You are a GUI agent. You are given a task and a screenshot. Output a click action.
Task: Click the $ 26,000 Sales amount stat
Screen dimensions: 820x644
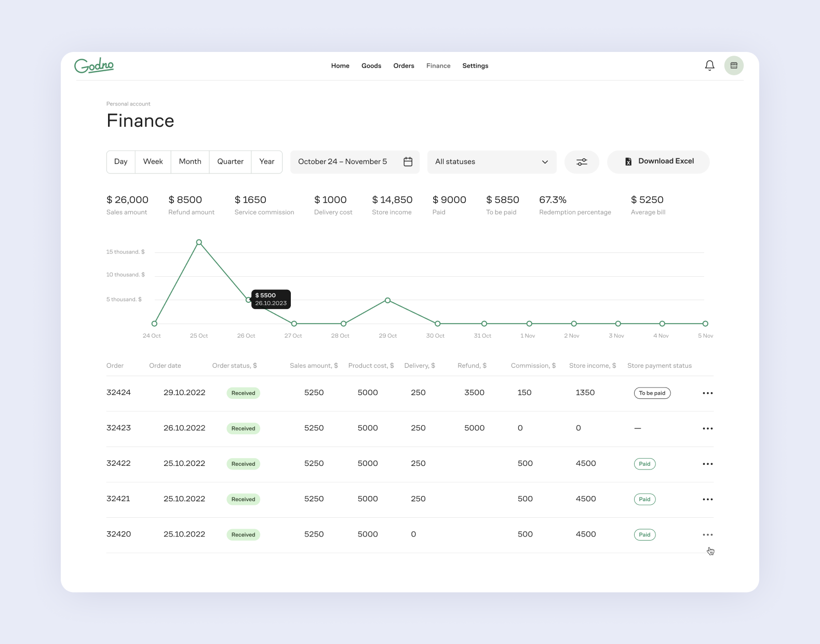tap(127, 205)
